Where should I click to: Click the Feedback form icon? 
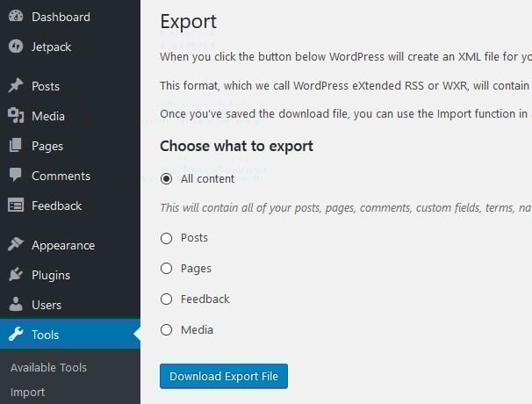(16, 205)
